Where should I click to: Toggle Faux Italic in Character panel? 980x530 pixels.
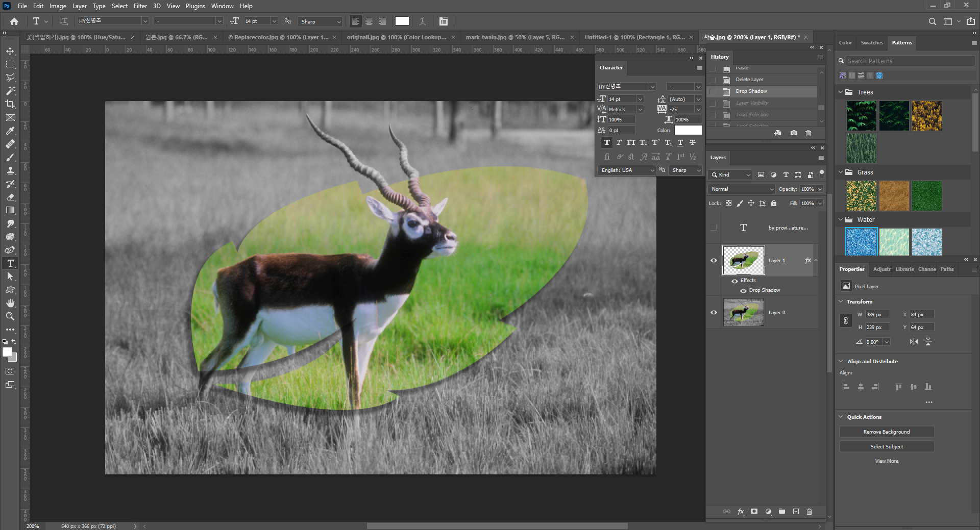click(x=619, y=143)
